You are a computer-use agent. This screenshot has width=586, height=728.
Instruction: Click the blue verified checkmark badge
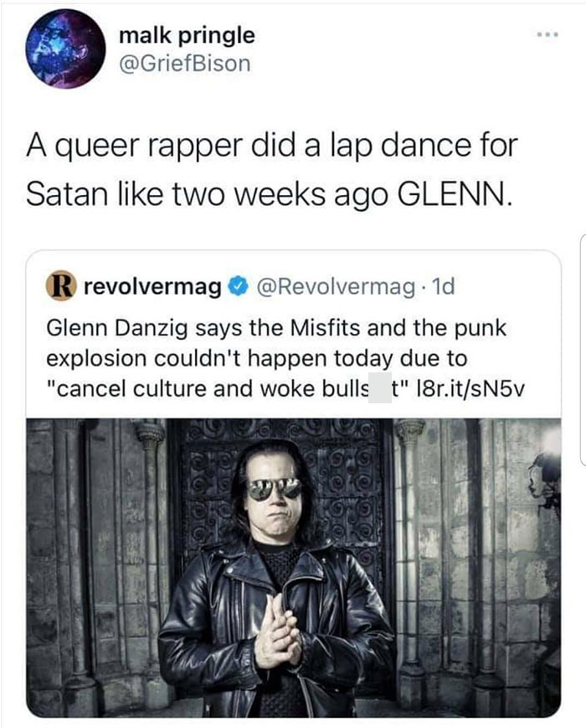[239, 287]
